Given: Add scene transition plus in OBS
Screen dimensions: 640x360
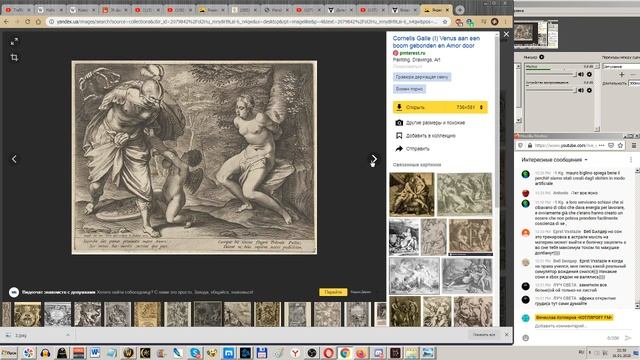Looking at the screenshot, I should tap(622, 74).
